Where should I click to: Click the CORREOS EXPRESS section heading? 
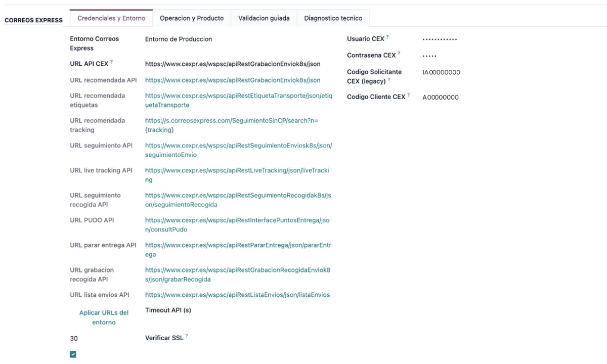coord(34,20)
